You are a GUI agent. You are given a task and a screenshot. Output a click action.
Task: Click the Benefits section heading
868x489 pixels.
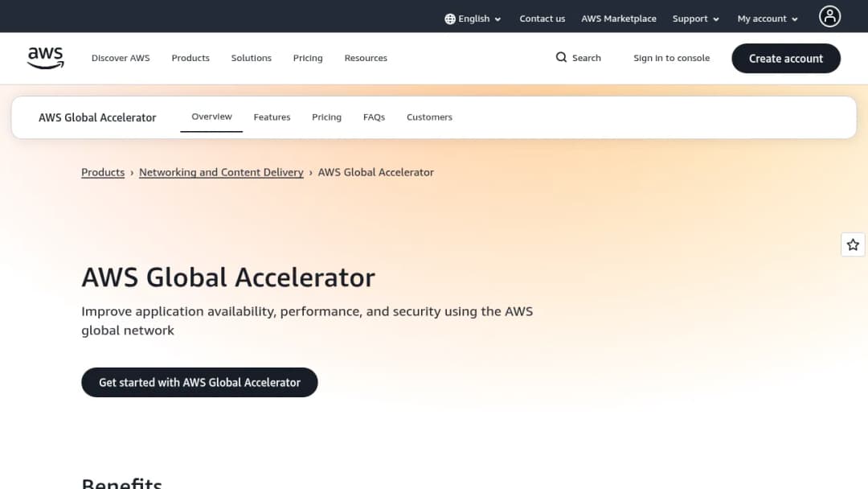pyautogui.click(x=122, y=483)
